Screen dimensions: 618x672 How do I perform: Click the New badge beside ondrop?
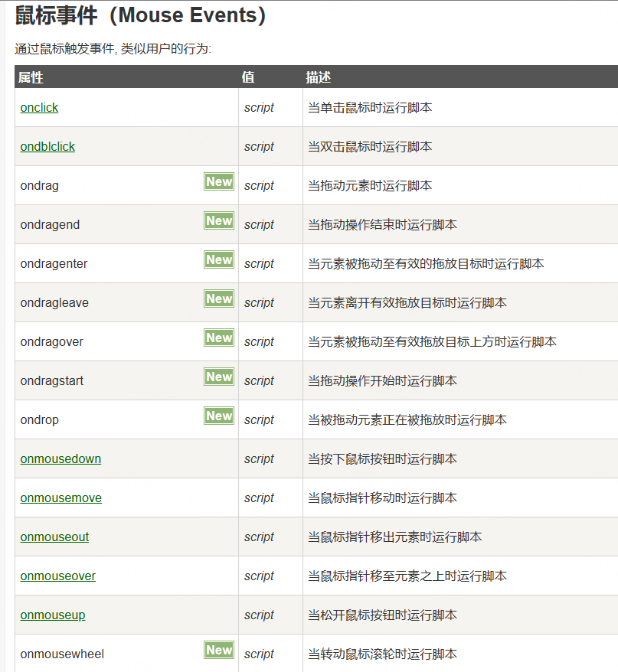219,416
